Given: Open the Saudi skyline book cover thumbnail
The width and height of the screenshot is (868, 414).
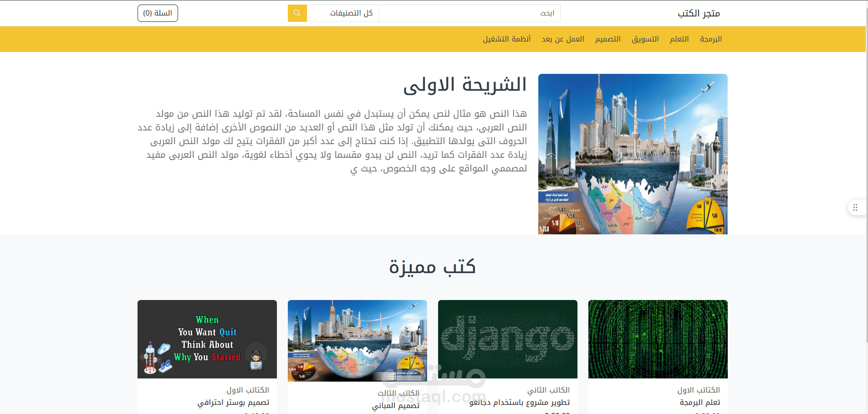Looking at the screenshot, I should [357, 341].
